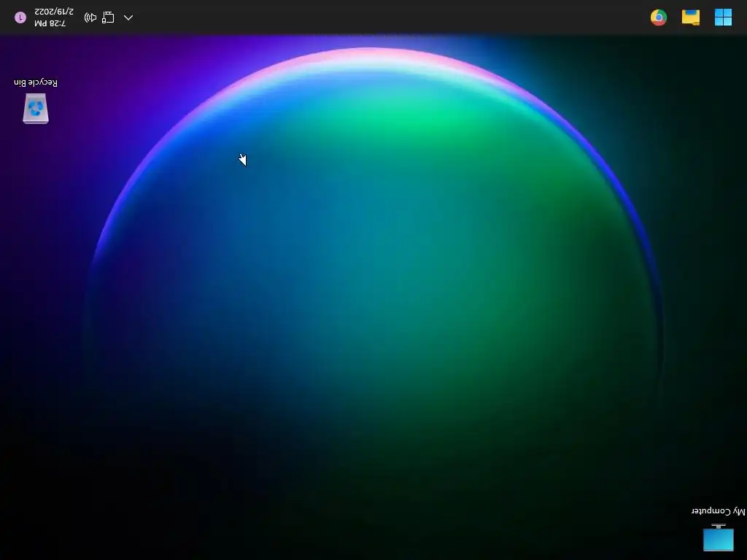This screenshot has height=560, width=747.
Task: Expand the hidden system tray icons chevron
Action: (128, 17)
